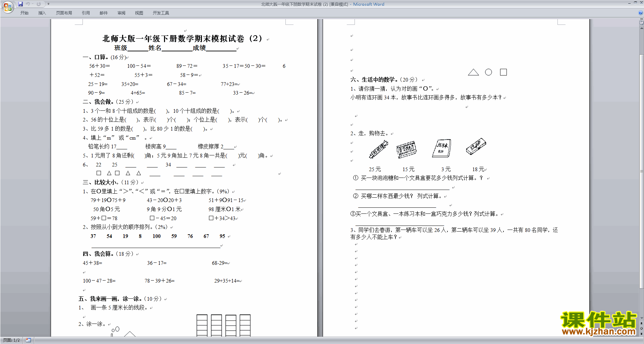Click the Previous Page double-arrow button
Screen dimensions: 644x344
pos(641,324)
